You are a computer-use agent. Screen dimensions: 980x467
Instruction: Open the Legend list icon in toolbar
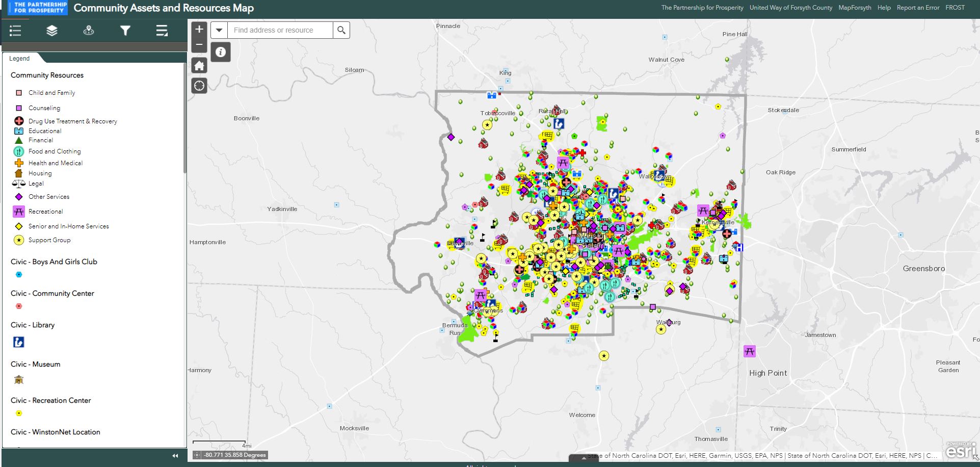(x=15, y=31)
